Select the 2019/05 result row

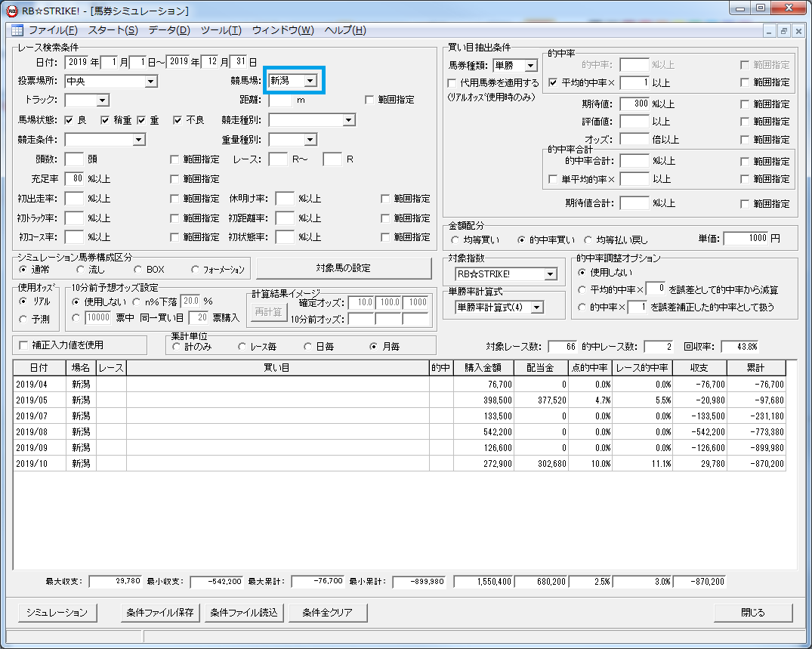click(x=400, y=400)
